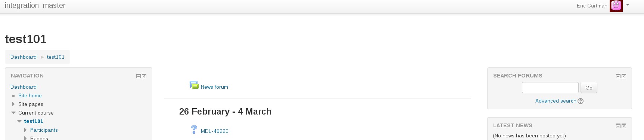This screenshot has width=644, height=140.
Task: Click Dashboard in the breadcrumb
Action: [x=24, y=57]
